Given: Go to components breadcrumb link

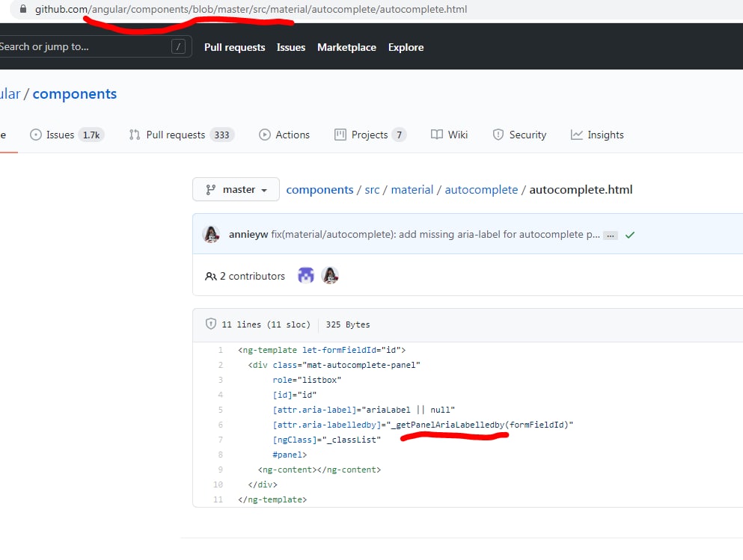Looking at the screenshot, I should click(x=319, y=190).
